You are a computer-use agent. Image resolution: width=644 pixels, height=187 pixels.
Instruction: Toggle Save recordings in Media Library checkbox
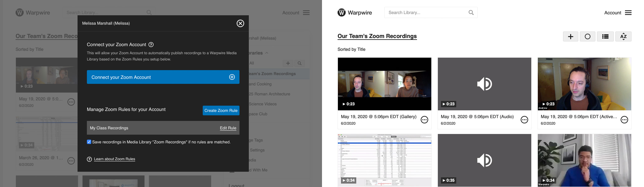coord(89,142)
